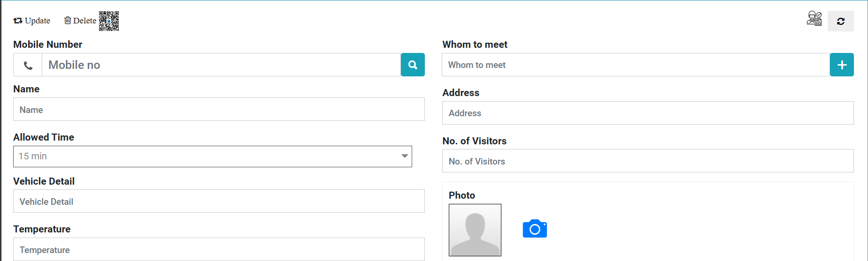
Task: Expand the Allowed Time dropdown
Action: point(213,157)
